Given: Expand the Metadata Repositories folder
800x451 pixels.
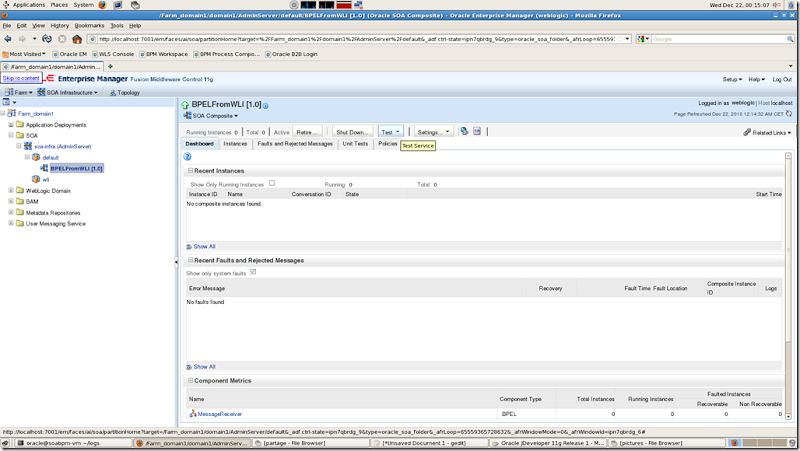Looking at the screenshot, I should [11, 212].
